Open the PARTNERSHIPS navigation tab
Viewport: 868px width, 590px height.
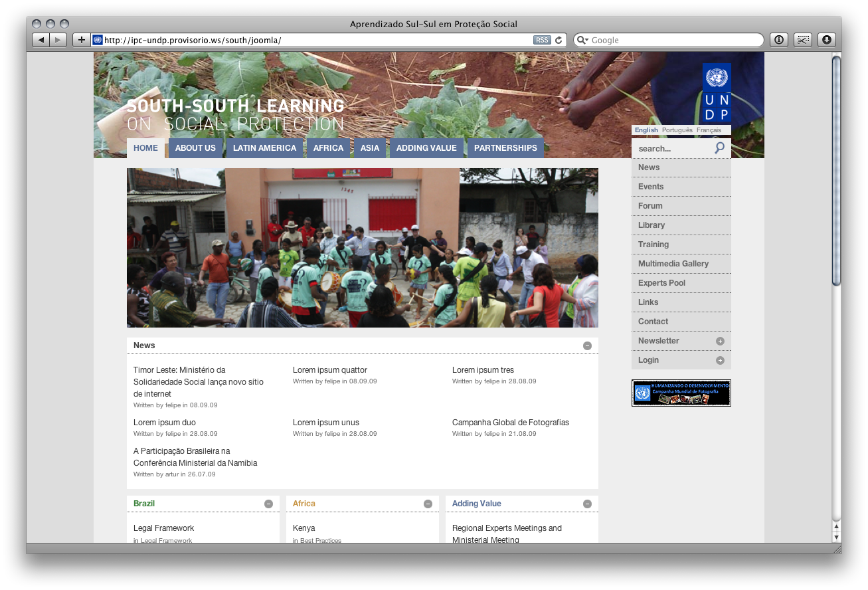(x=505, y=148)
